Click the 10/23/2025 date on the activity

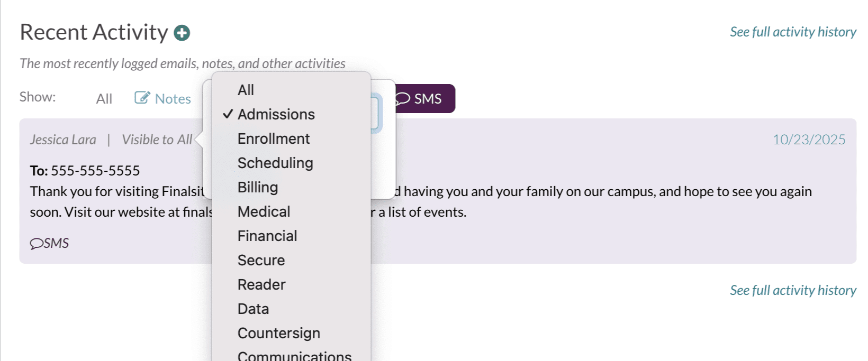[809, 140]
